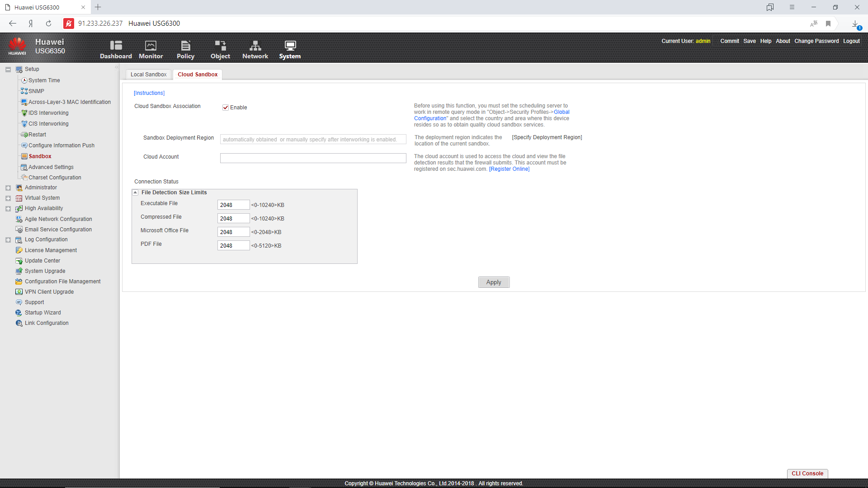This screenshot has width=868, height=488.
Task: Open the Monitor section icon
Action: (x=151, y=46)
